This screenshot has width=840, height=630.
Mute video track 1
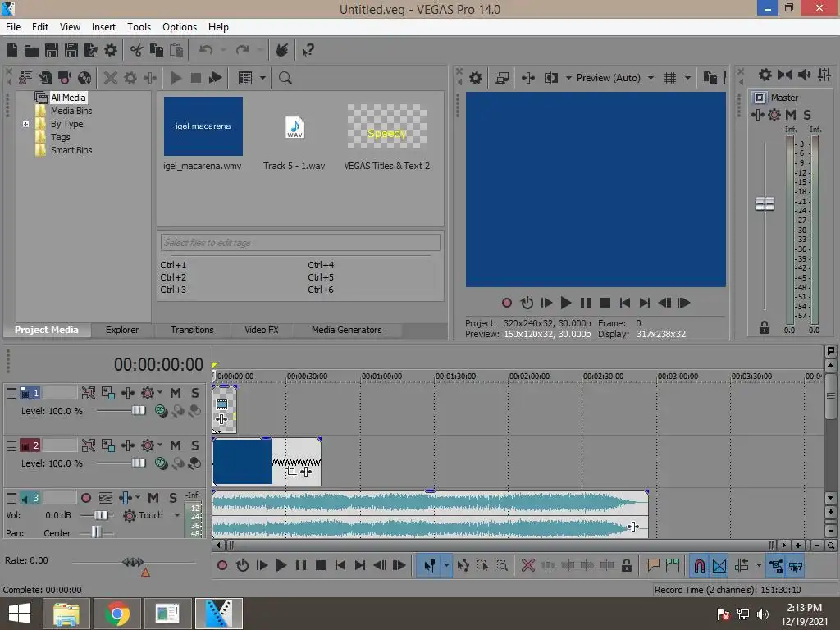click(176, 393)
